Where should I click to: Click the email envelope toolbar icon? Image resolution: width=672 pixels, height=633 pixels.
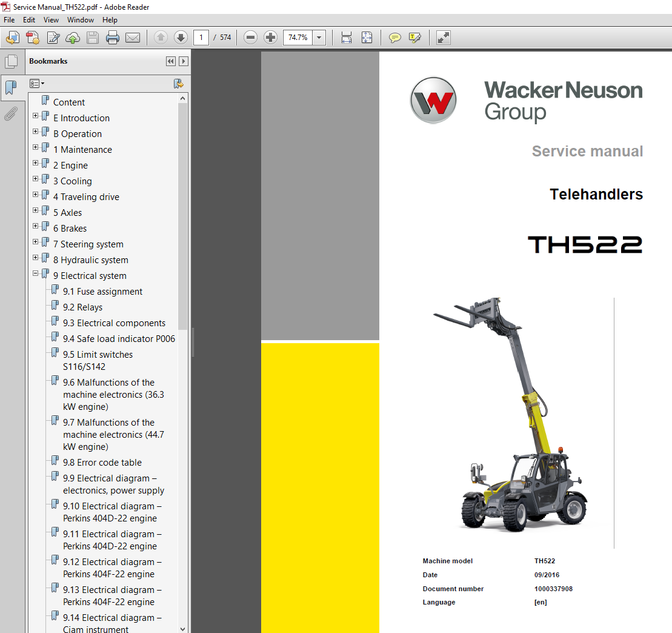click(x=133, y=38)
